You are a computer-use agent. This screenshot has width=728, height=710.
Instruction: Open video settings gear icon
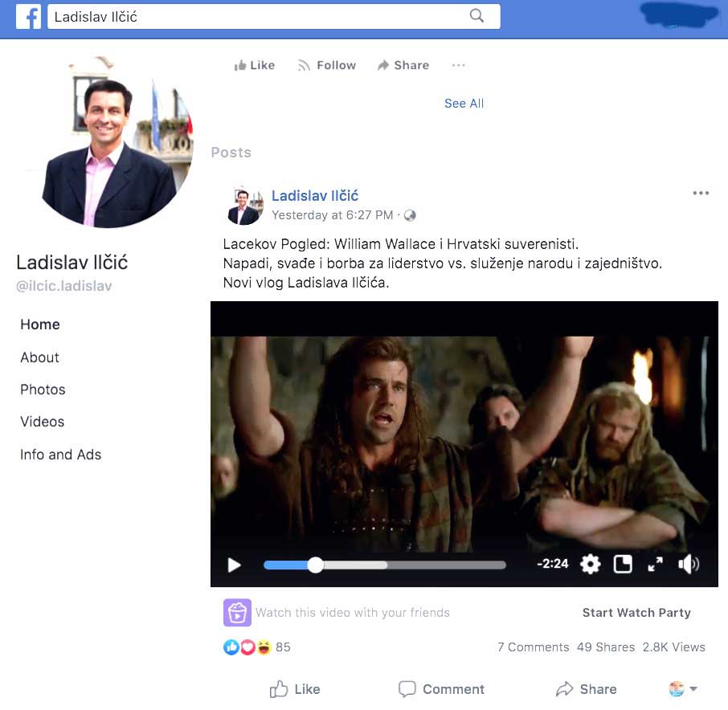(x=591, y=565)
